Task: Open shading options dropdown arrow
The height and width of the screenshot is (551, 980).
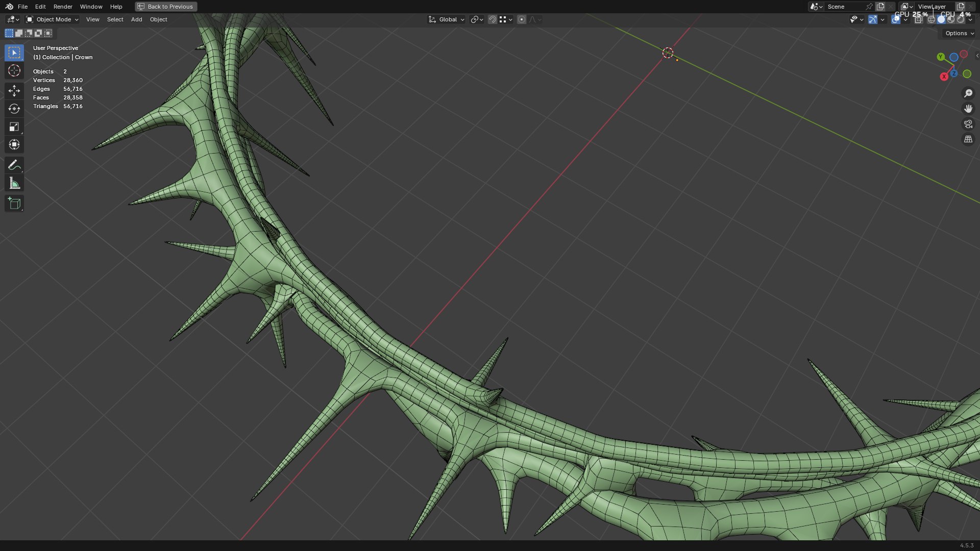Action: click(x=970, y=19)
